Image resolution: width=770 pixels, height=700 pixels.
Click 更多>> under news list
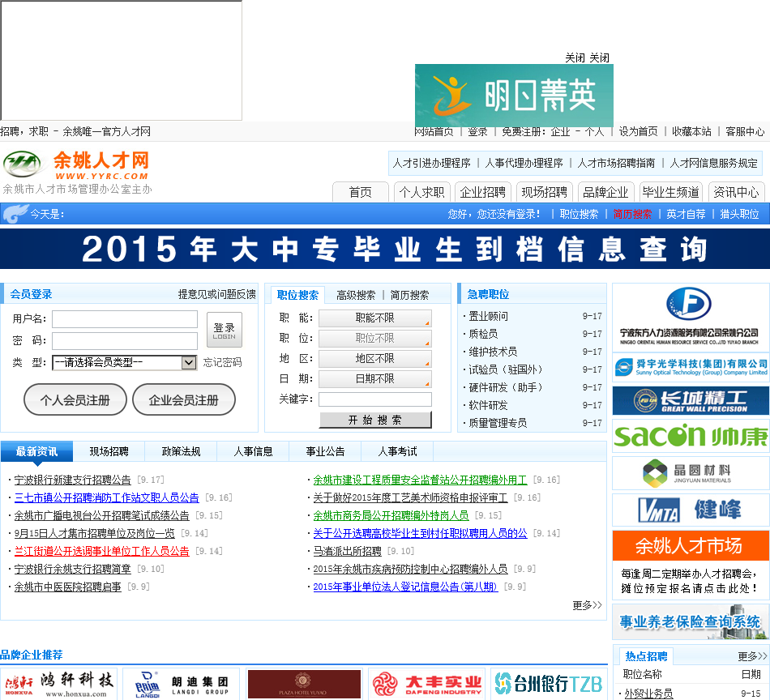coord(588,605)
